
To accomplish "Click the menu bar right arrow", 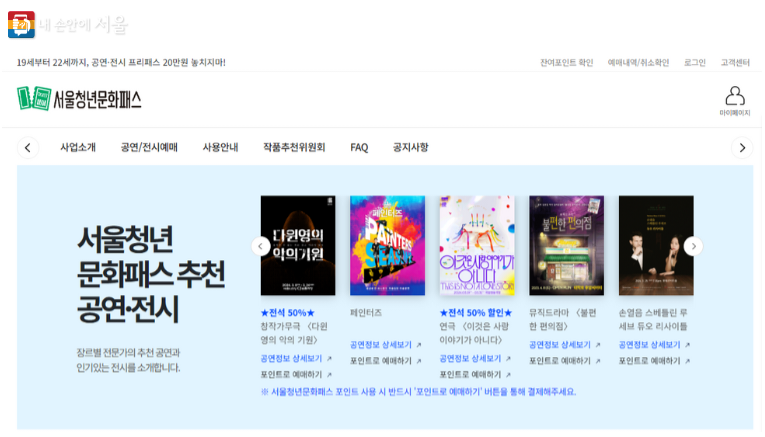I will point(742,148).
